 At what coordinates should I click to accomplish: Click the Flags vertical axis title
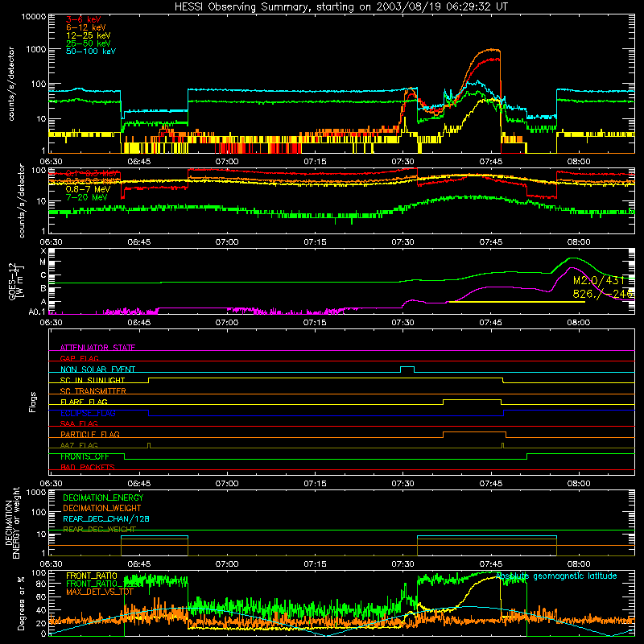click(33, 402)
